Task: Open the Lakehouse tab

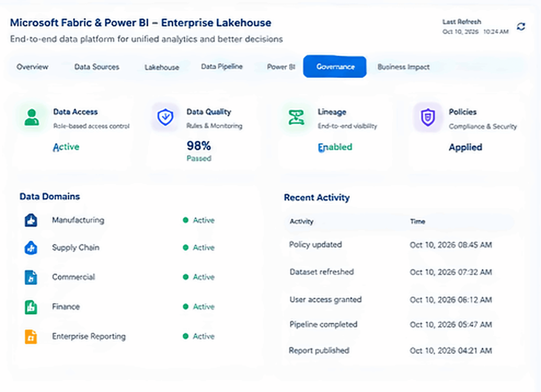Action: pyautogui.click(x=162, y=67)
